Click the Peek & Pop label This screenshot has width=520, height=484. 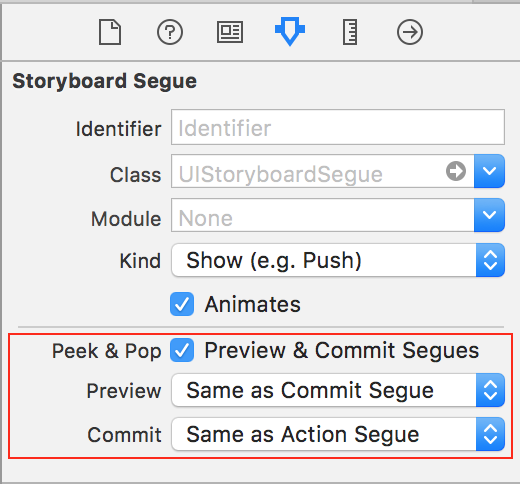107,351
